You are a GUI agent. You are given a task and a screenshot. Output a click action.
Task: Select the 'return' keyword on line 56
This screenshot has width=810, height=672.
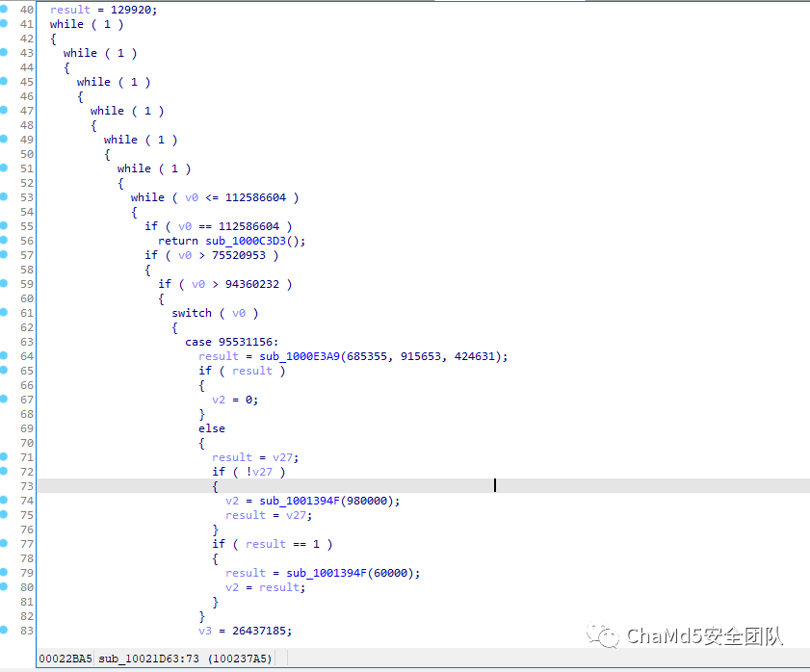(178, 242)
